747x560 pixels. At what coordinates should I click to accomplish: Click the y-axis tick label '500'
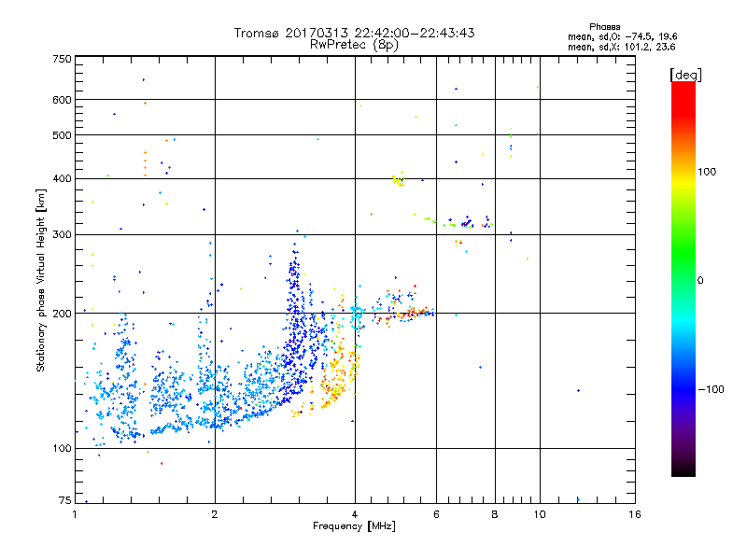tap(62, 135)
